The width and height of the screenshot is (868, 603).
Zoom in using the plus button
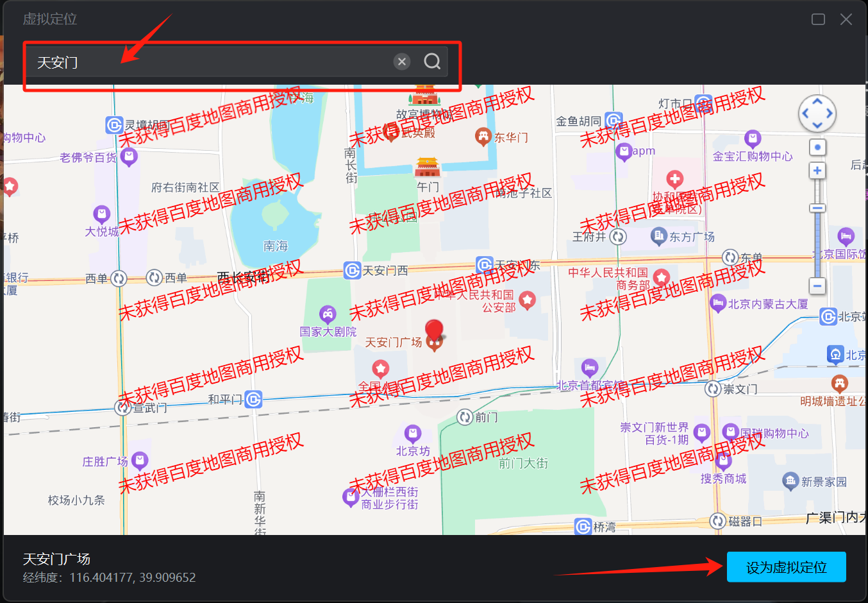pyautogui.click(x=817, y=171)
